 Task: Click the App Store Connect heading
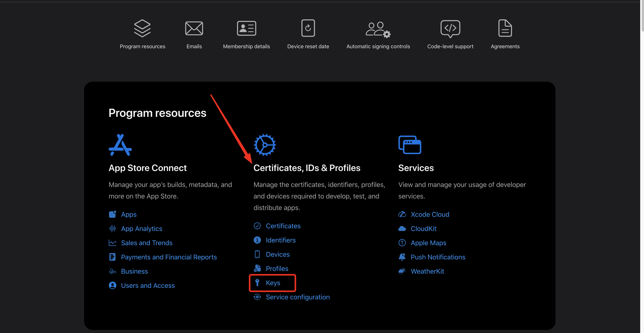coord(148,168)
